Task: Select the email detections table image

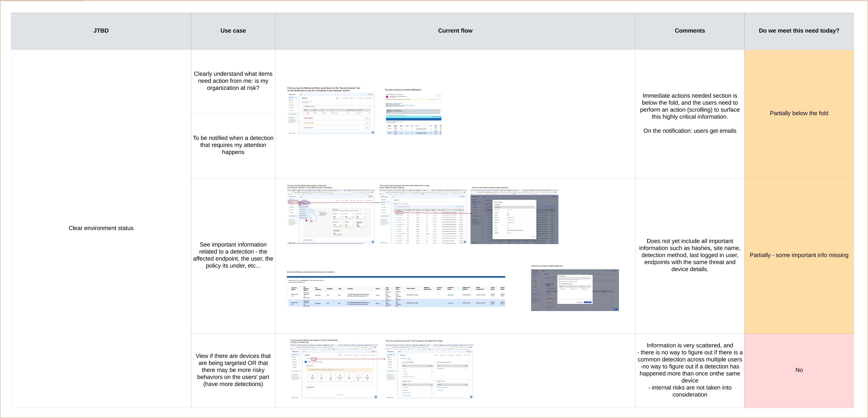Action: [396, 291]
